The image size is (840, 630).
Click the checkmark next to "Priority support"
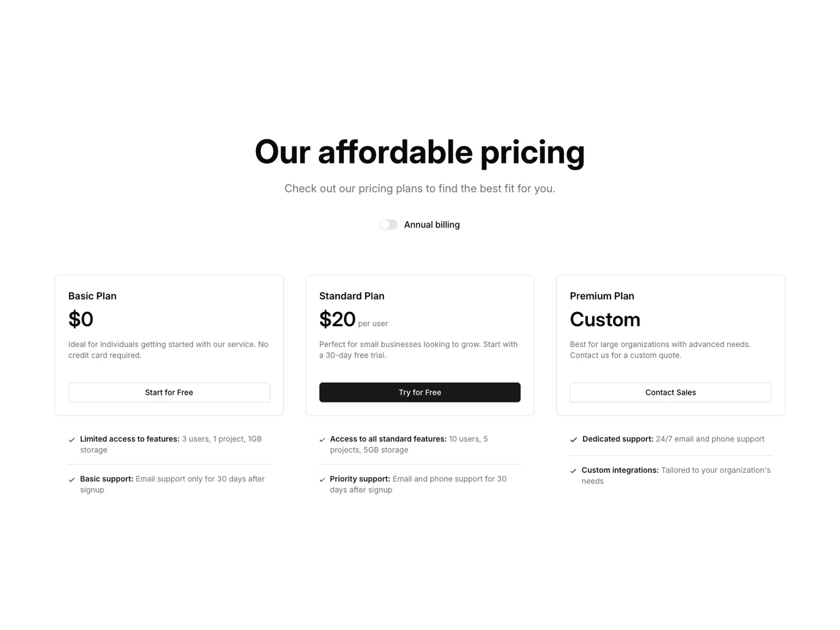[x=323, y=479]
